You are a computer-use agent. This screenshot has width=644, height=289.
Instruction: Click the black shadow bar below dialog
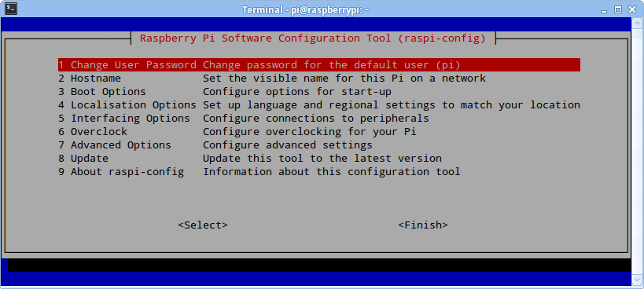[319, 265]
